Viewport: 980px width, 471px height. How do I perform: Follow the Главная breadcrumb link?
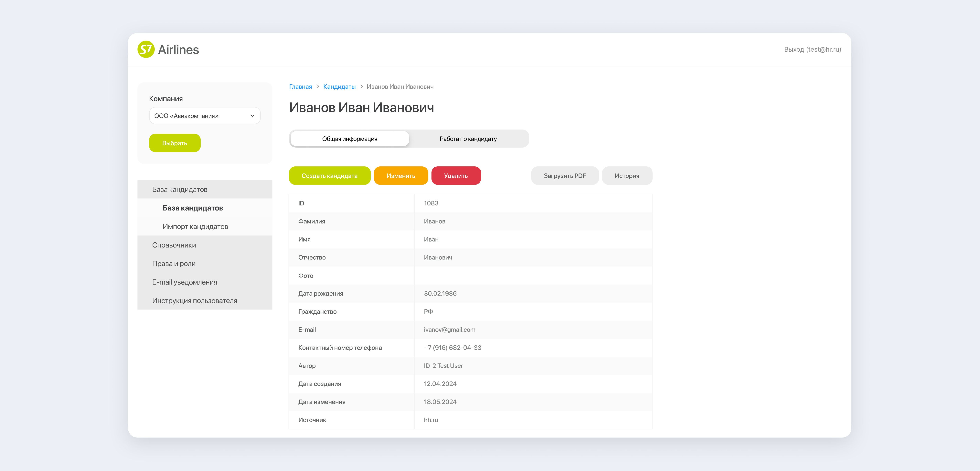pos(300,87)
